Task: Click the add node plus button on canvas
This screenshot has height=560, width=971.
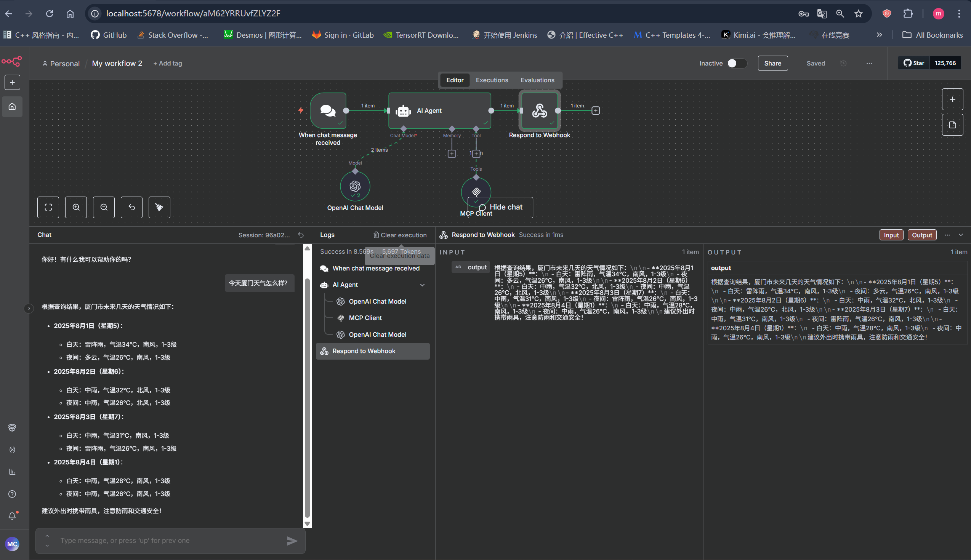Action: coord(953,99)
